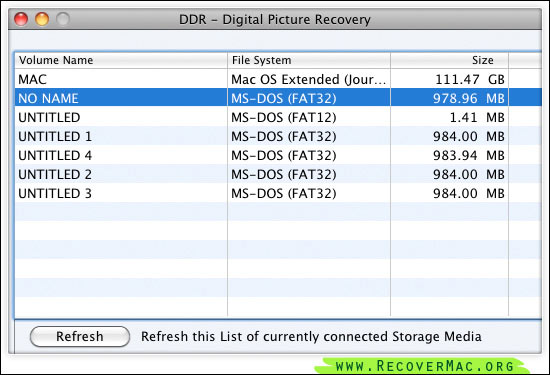Click the www.RecoverMac.org watermark link
This screenshot has height=375, width=550.
424,366
